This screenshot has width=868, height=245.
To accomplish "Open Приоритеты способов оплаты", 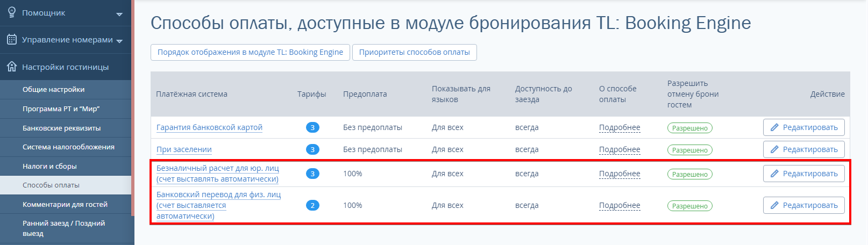I will coord(414,52).
